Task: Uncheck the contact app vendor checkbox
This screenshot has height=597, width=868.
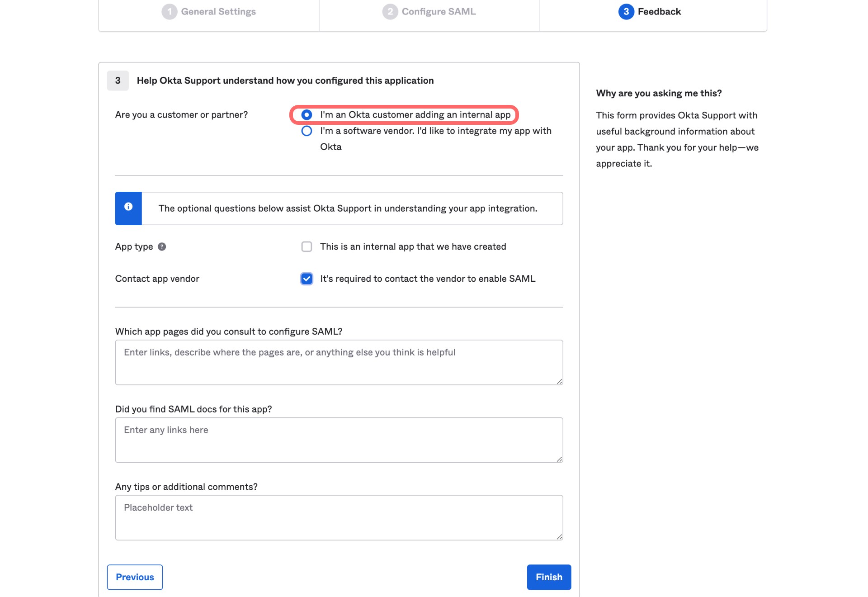Action: 307,279
